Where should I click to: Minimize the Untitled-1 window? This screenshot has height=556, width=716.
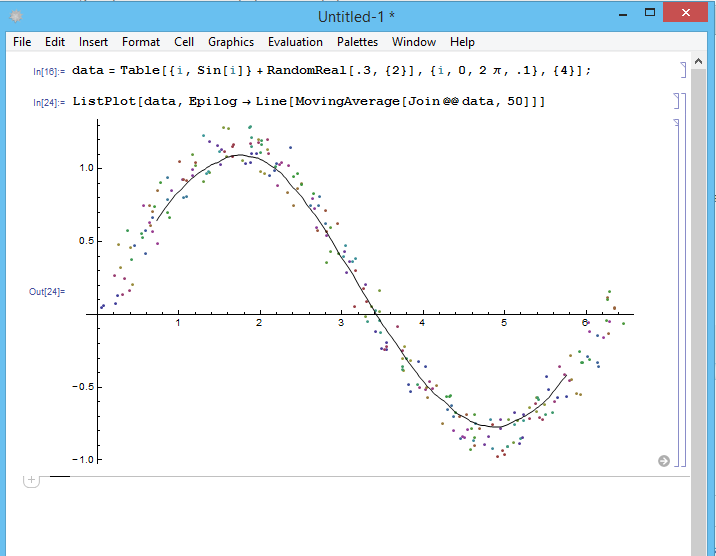point(623,14)
